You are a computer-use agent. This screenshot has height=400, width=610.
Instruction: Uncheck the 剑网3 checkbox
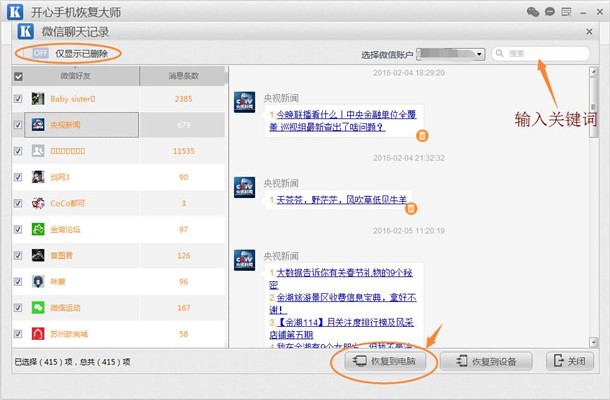point(18,177)
